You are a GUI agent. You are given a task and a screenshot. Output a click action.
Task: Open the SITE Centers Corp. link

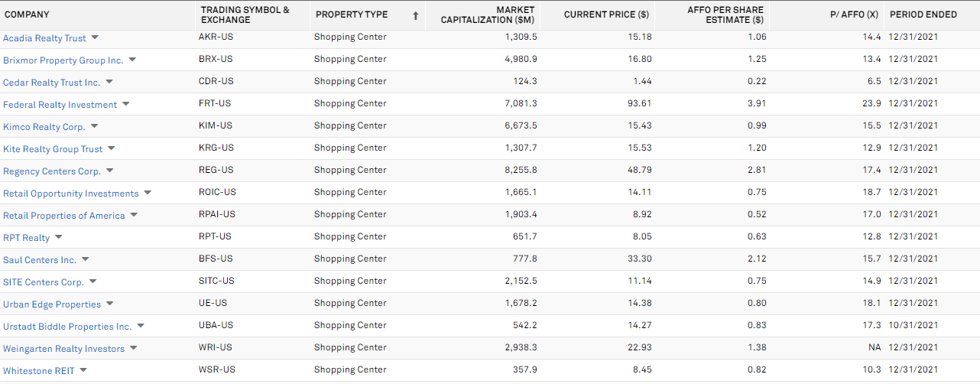pos(44,282)
